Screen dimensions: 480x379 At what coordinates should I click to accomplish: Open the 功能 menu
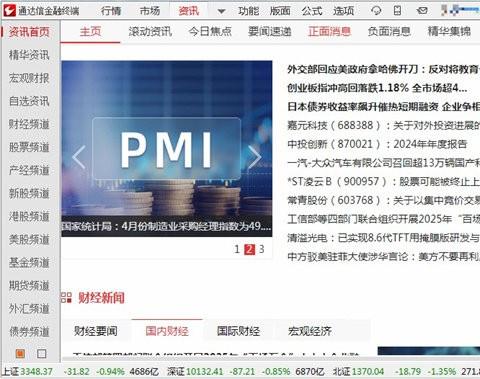[x=248, y=11]
